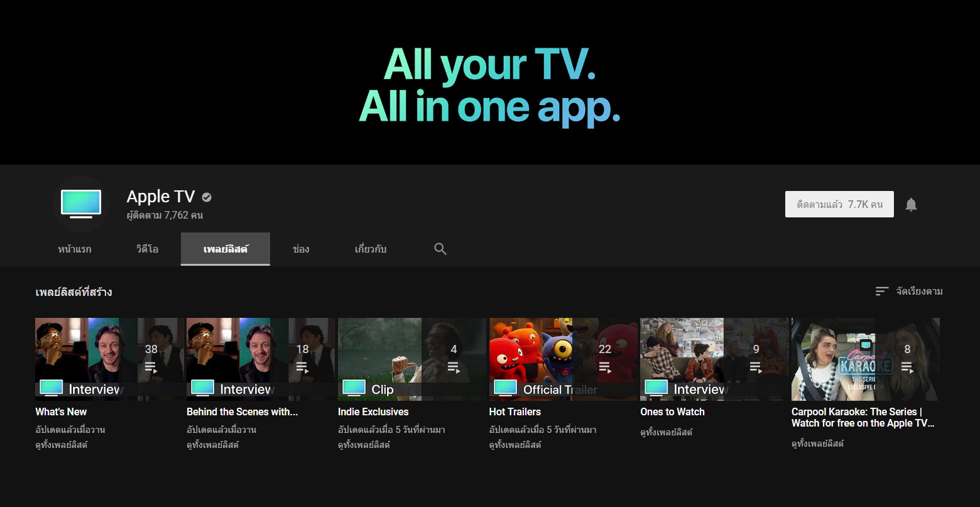This screenshot has height=507, width=980.
Task: Click the playlist queue icon on What's New
Action: (151, 366)
